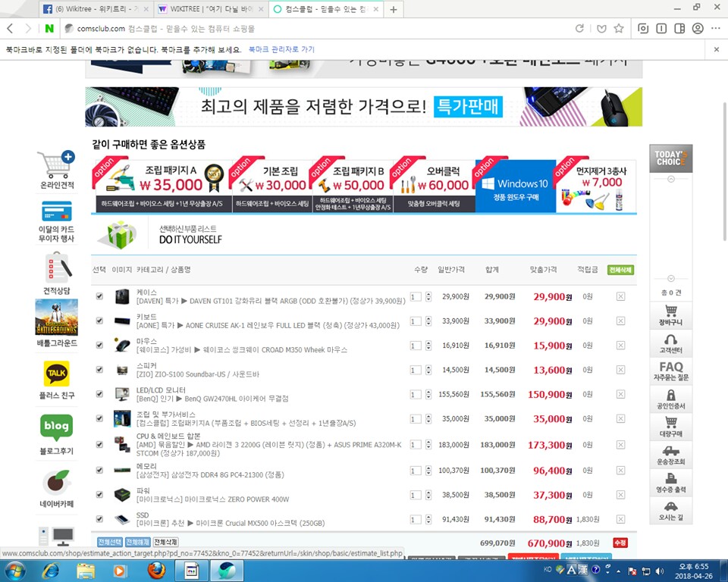Uncheck the 조립패키지A service row checkbox

[x=99, y=418]
